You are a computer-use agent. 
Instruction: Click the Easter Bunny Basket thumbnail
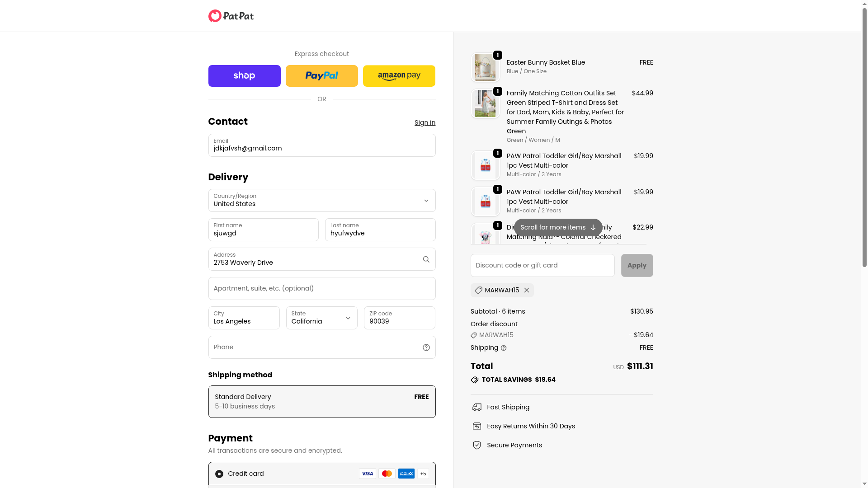[x=485, y=67]
